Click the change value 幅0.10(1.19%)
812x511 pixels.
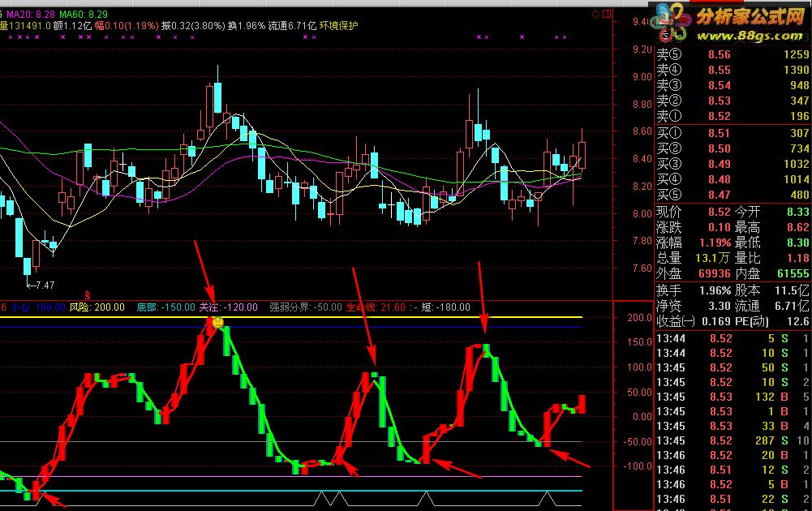pos(126,25)
